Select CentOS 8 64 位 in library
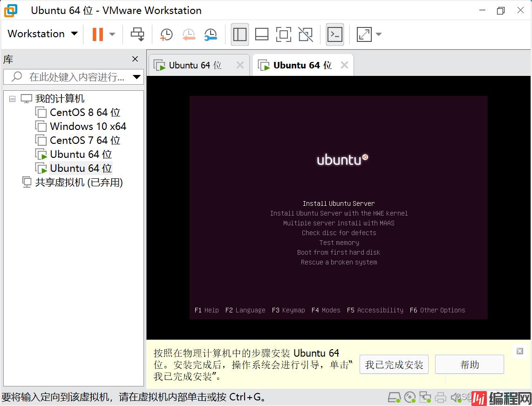This screenshot has width=532, height=406. tap(85, 112)
